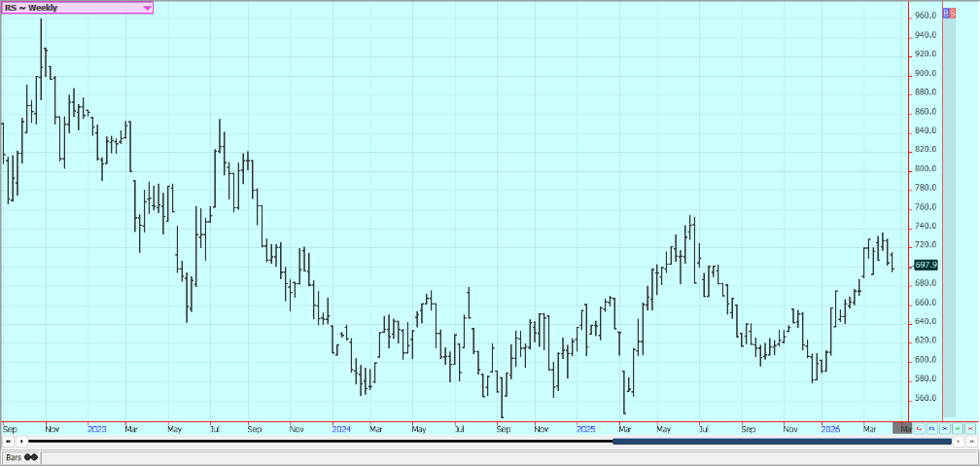Image resolution: width=980 pixels, height=467 pixels.
Task: Select the Bars tab
Action: [x=15, y=457]
